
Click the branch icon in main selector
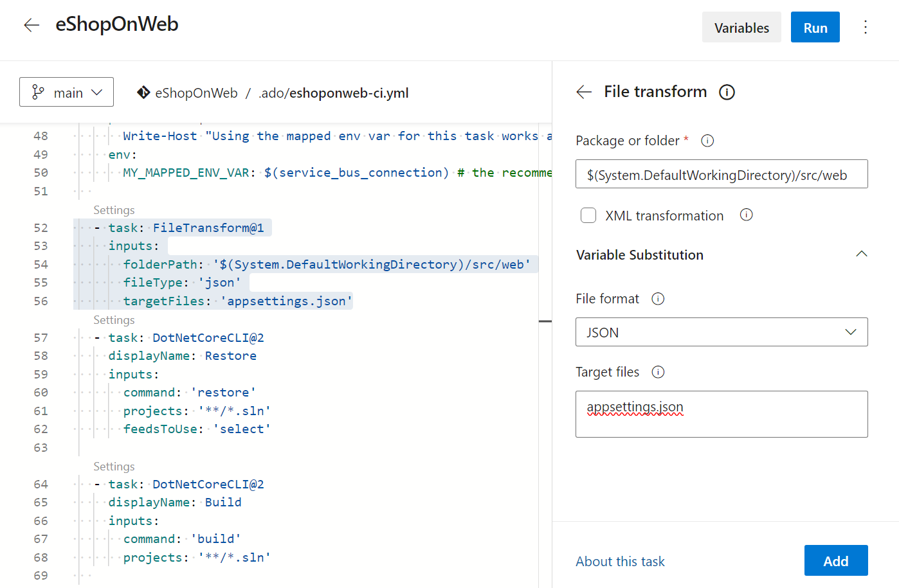point(39,93)
